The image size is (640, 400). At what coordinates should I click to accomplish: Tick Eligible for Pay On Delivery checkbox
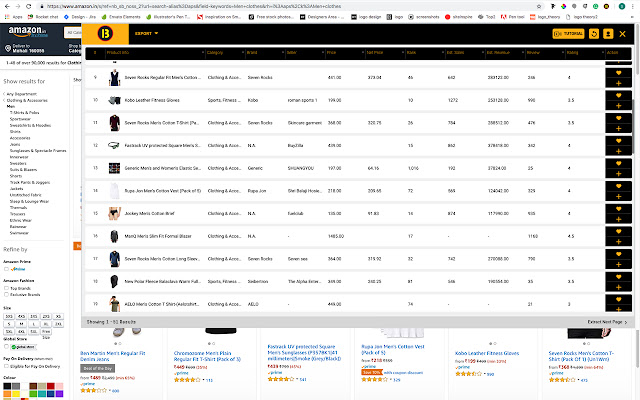tap(6, 366)
